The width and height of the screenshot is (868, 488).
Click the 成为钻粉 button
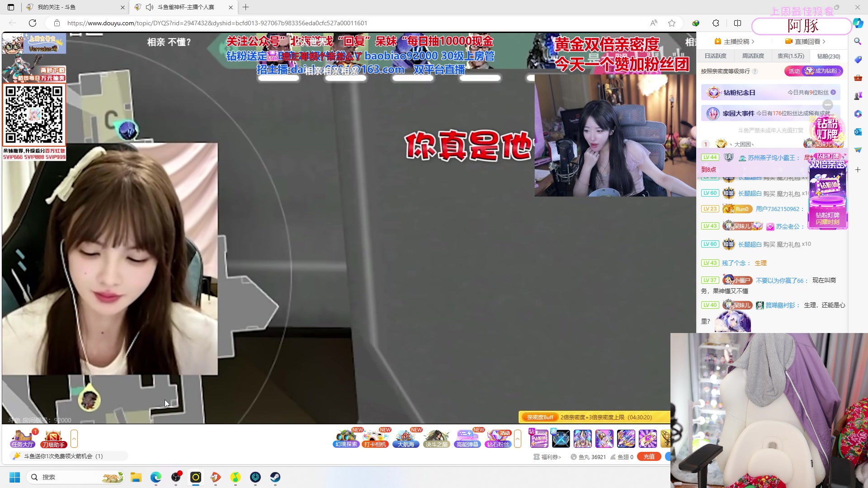[x=823, y=71]
